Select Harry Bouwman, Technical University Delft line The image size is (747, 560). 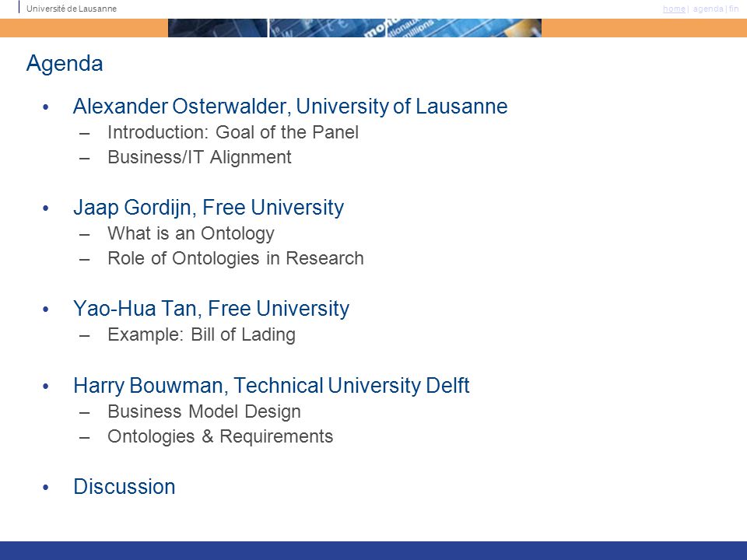coord(272,385)
